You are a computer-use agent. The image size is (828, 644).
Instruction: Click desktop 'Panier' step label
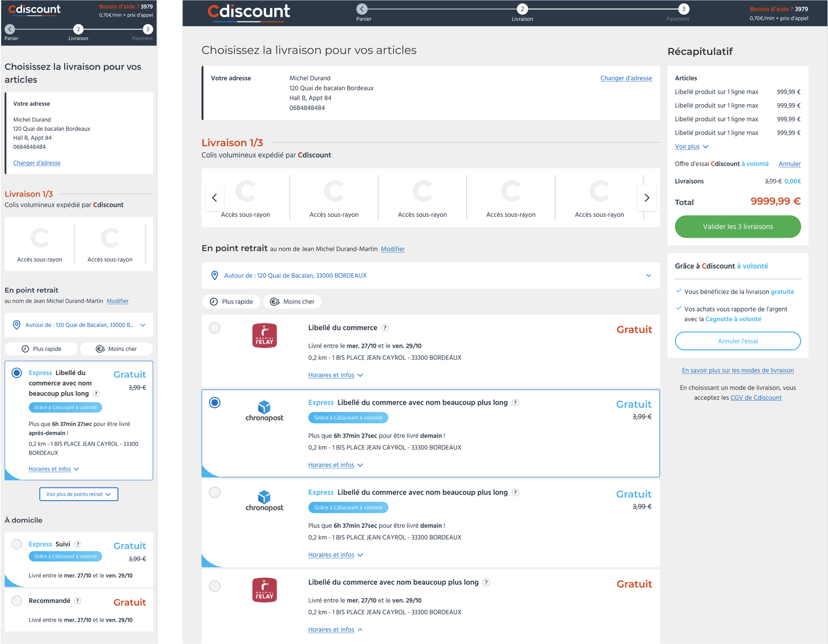pyautogui.click(x=364, y=19)
